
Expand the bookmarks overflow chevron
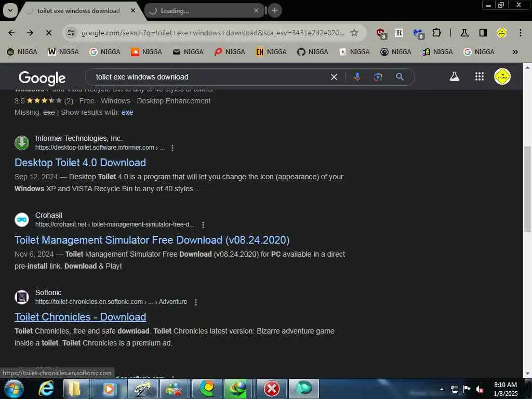[515, 51]
